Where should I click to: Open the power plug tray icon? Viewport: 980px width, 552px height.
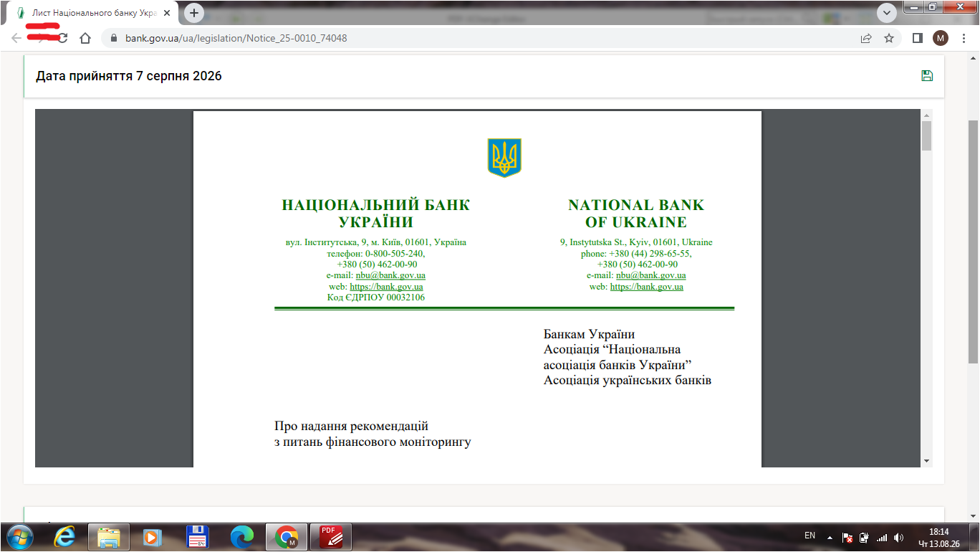(x=864, y=537)
